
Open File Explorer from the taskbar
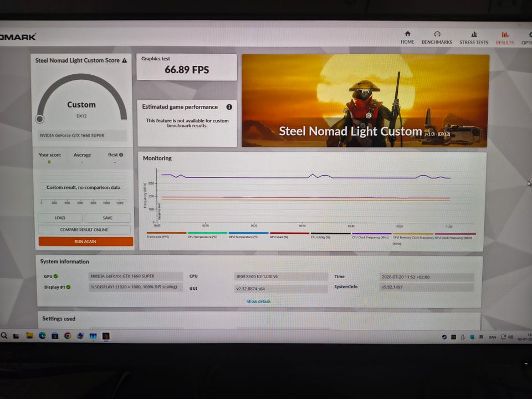(x=29, y=336)
